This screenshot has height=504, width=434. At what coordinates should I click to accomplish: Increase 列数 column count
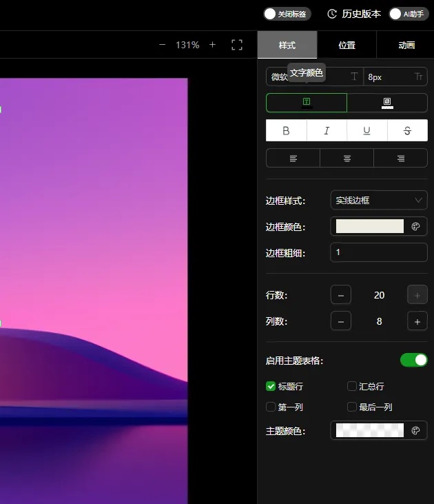(417, 321)
